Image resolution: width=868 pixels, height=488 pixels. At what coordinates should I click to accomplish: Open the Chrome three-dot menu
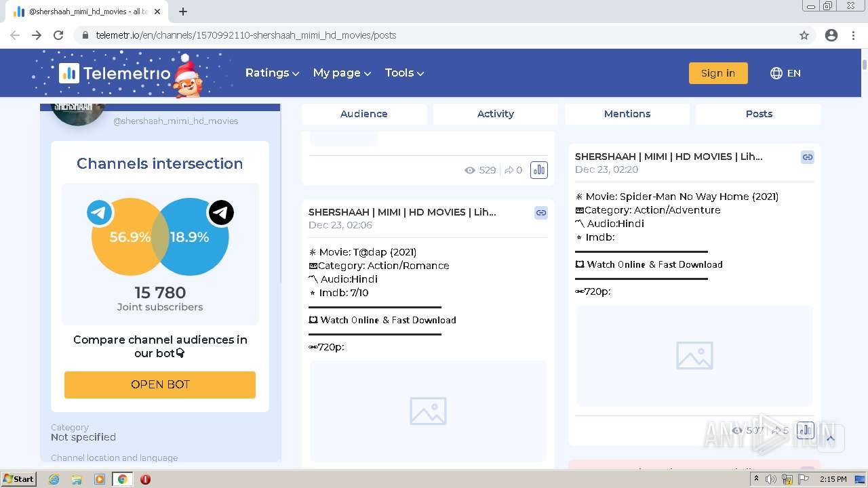point(853,35)
